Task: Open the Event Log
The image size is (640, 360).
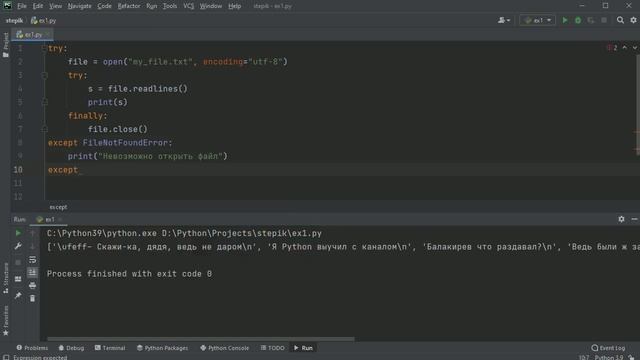Action: click(608, 348)
